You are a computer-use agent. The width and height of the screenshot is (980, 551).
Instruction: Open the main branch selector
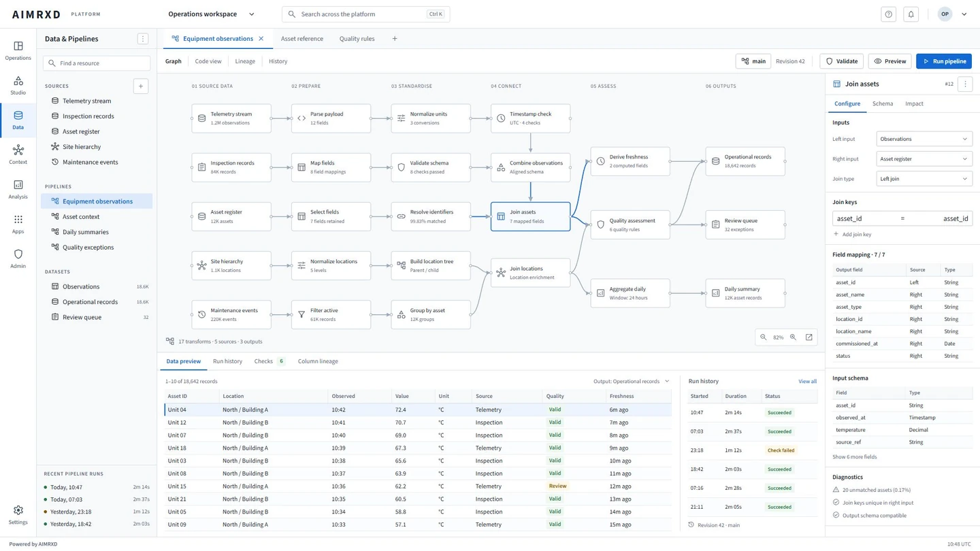pos(753,61)
